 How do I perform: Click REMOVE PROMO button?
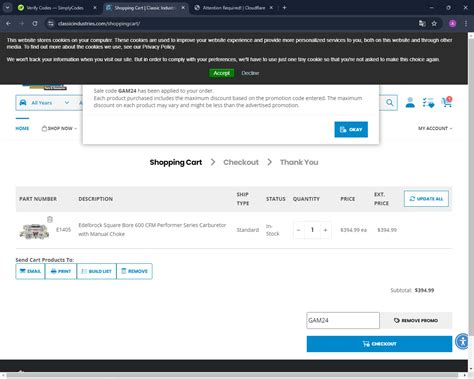pos(416,320)
